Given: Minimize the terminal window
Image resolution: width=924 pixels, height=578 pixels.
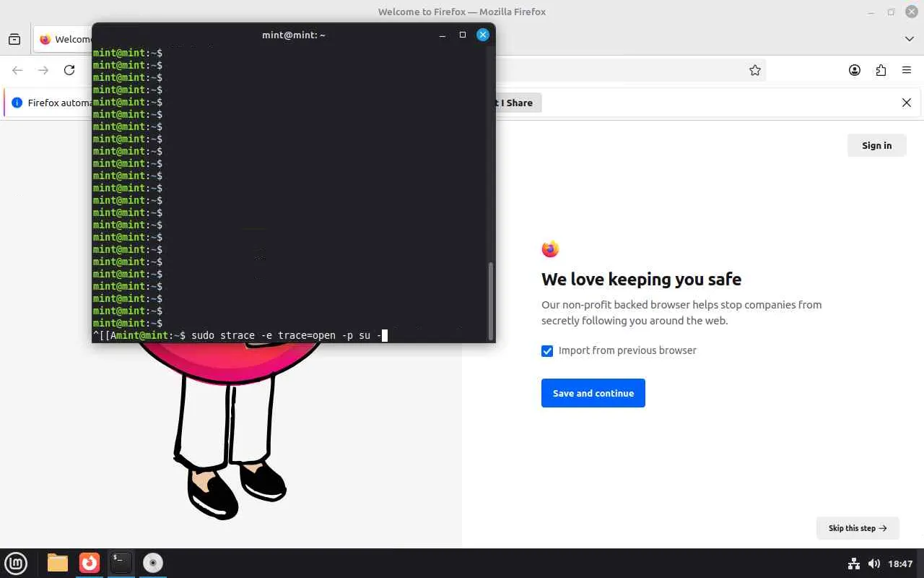Looking at the screenshot, I should pyautogui.click(x=443, y=35).
